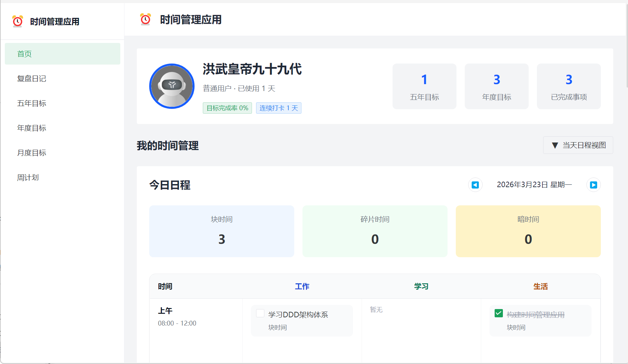
Task: Go to previous day with left arrow
Action: click(475, 185)
